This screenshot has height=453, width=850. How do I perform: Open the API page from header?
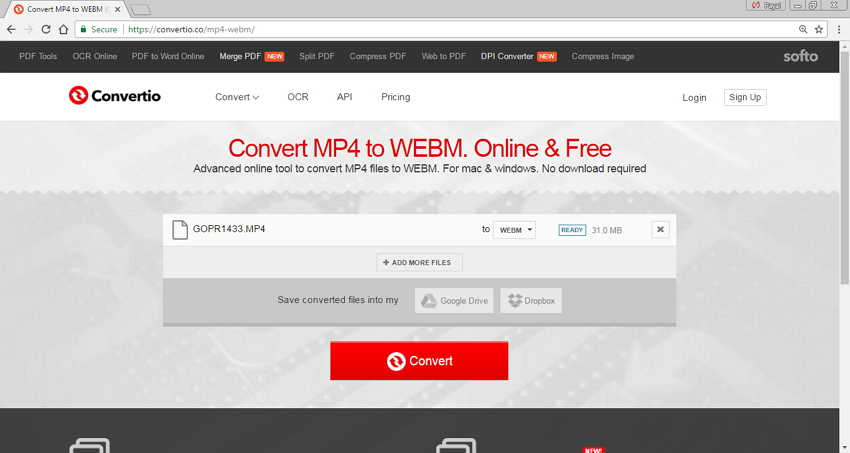[345, 97]
